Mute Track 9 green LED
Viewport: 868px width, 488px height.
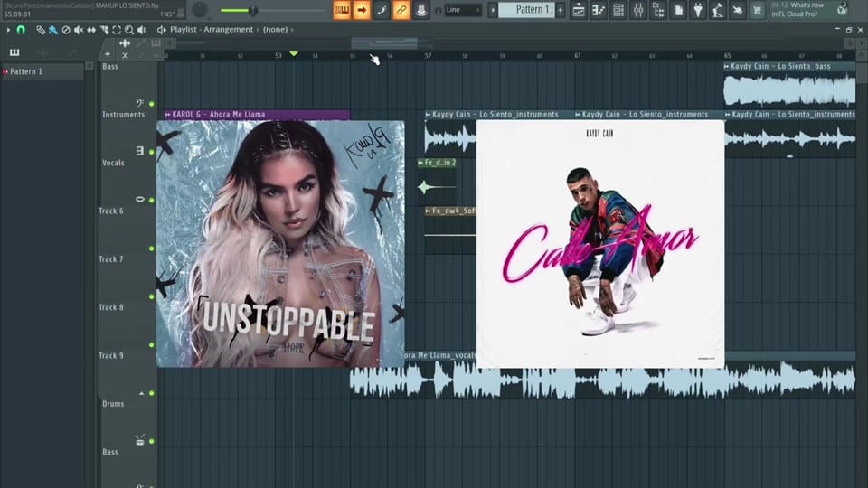(152, 393)
